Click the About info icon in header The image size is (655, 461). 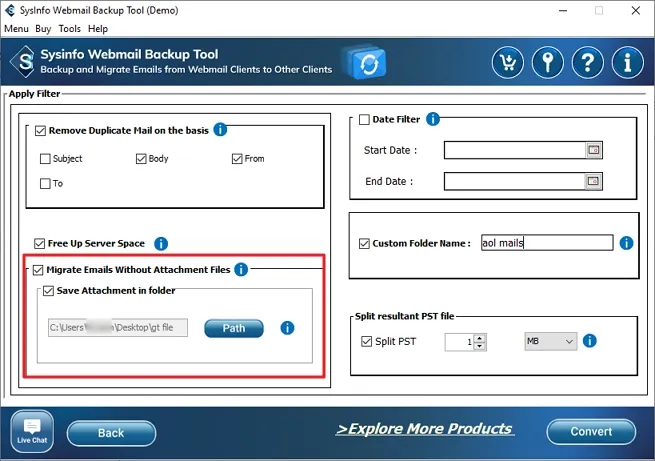tap(627, 63)
